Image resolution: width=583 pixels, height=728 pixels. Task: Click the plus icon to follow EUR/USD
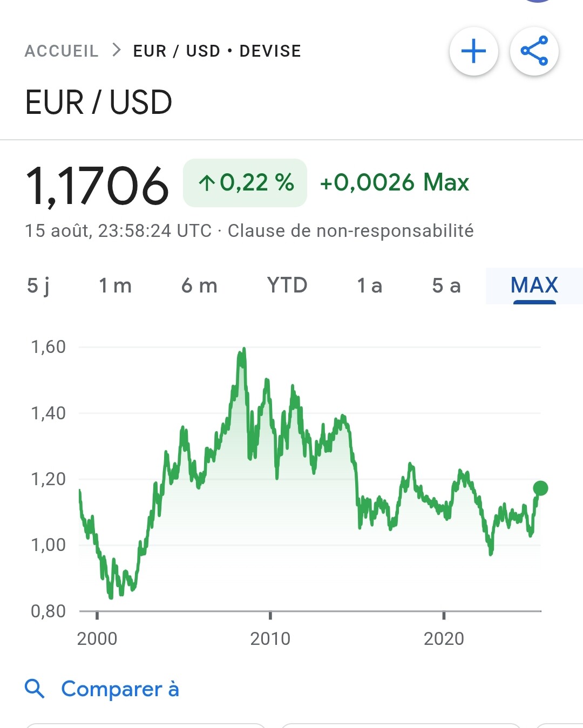(473, 51)
